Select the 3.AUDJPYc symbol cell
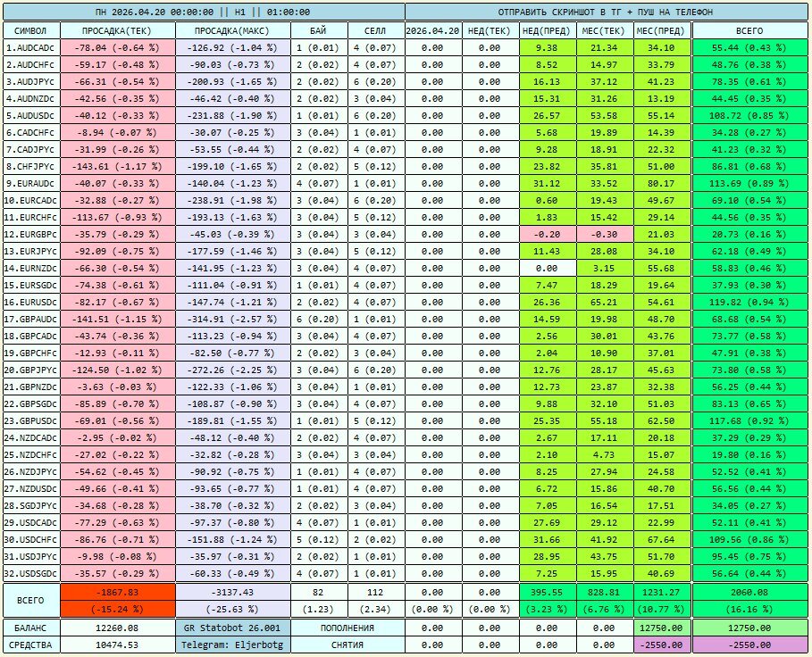This screenshot has width=812, height=657. pos(31,82)
